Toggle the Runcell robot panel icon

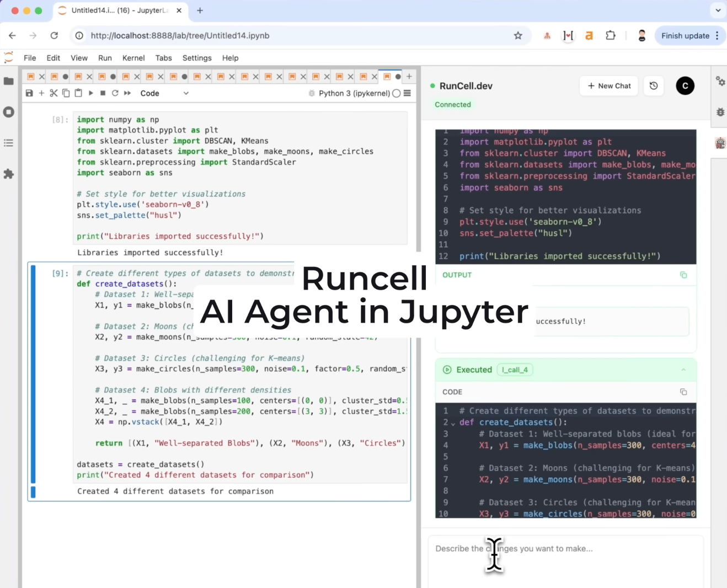tap(720, 143)
